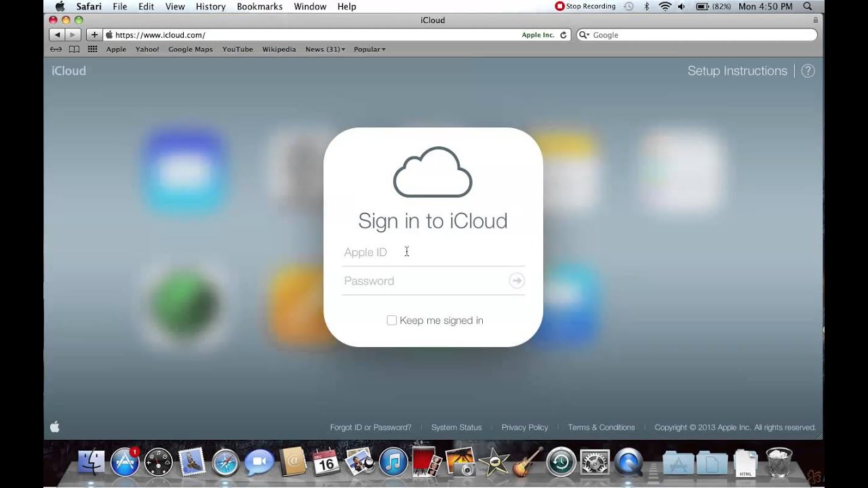Open the Bluetooth status menu
The height and width of the screenshot is (488, 868).
click(x=646, y=6)
